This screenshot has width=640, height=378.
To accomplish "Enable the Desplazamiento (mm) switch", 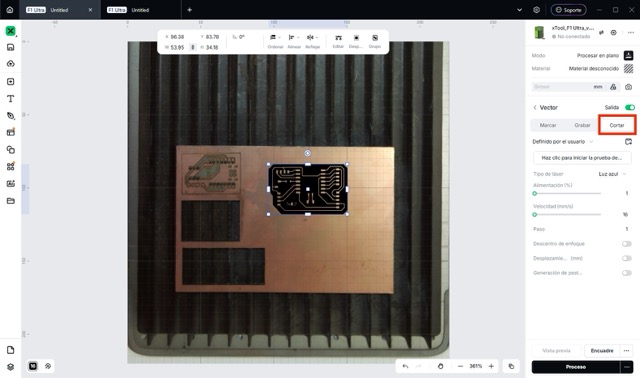I will pyautogui.click(x=627, y=258).
